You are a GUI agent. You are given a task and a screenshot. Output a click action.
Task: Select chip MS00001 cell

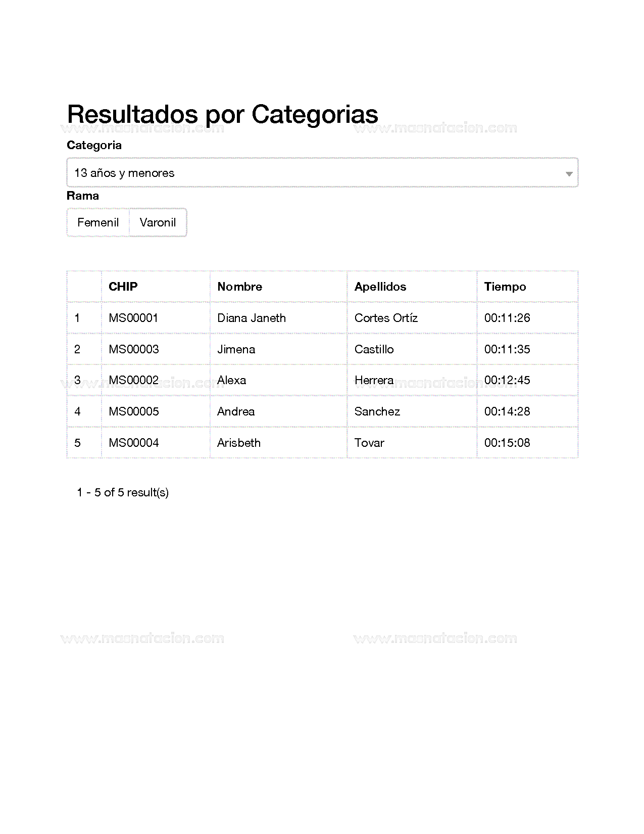coord(133,318)
